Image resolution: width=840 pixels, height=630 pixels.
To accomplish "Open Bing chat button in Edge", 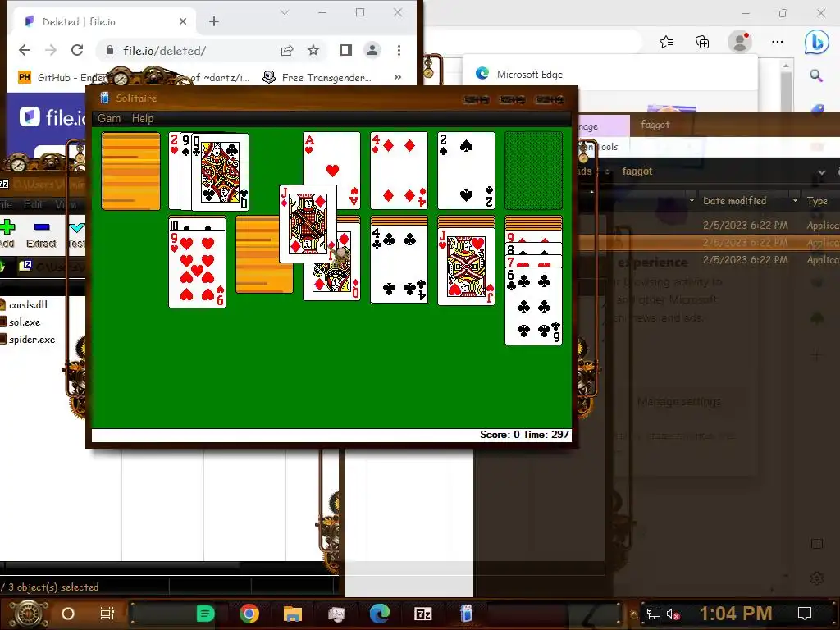I will point(816,42).
